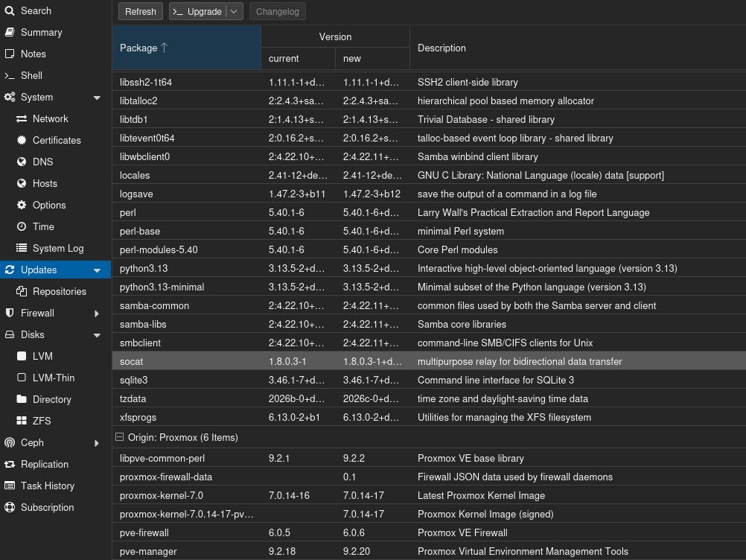Expand the Firewall submenu arrow

(97, 314)
